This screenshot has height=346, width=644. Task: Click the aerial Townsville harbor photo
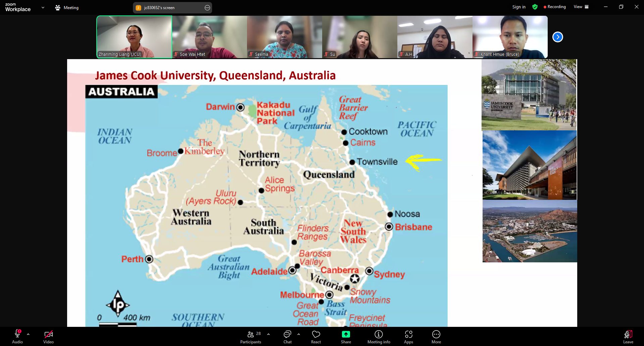coord(530,231)
